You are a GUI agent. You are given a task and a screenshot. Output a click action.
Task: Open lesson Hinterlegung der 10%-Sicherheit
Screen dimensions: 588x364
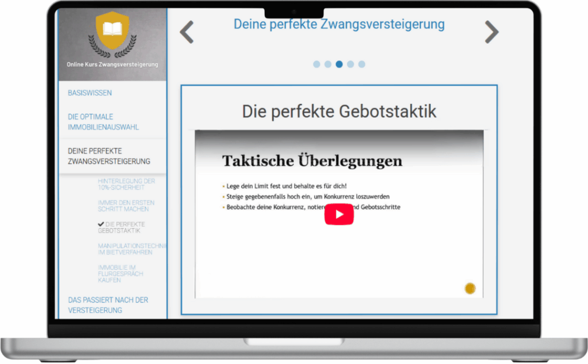tap(126, 185)
